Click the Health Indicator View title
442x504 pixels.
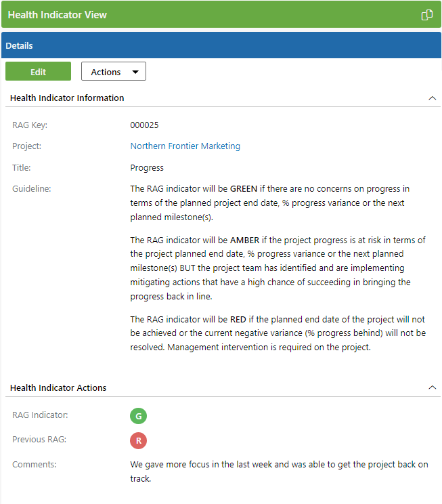tap(58, 15)
